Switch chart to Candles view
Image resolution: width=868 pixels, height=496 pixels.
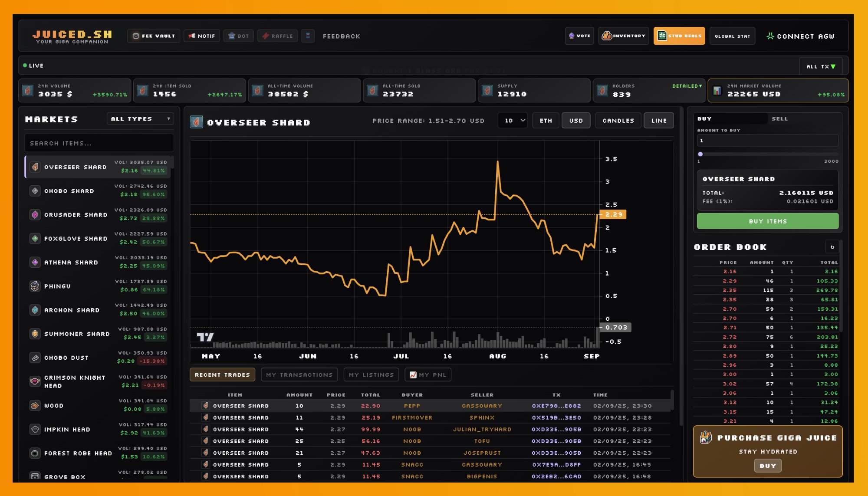(618, 120)
